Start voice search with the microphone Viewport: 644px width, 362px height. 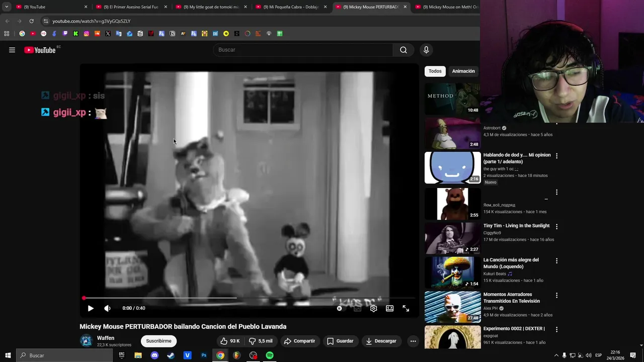point(426,50)
